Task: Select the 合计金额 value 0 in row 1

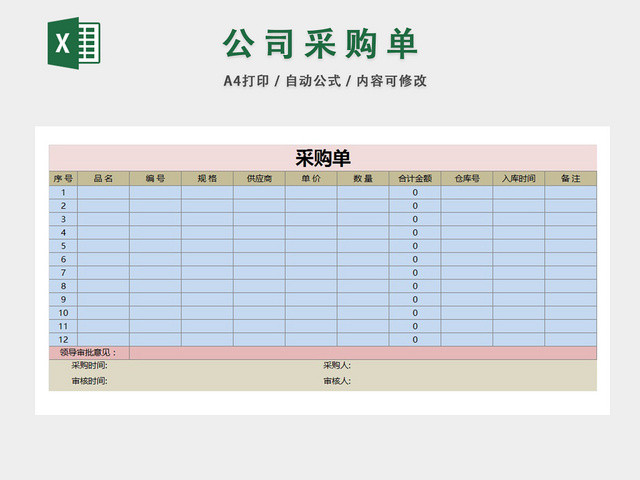Action: [x=415, y=192]
